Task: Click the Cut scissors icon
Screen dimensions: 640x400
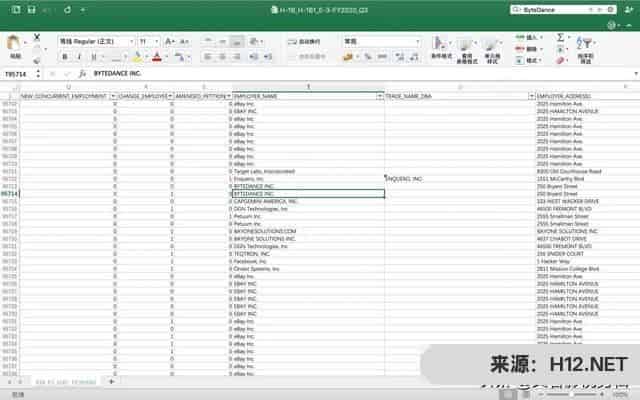Action: tap(37, 38)
